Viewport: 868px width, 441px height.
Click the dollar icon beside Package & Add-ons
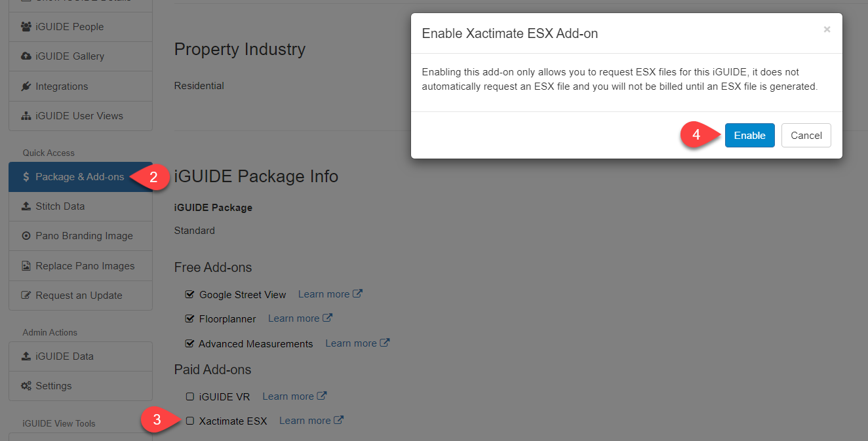pos(26,177)
